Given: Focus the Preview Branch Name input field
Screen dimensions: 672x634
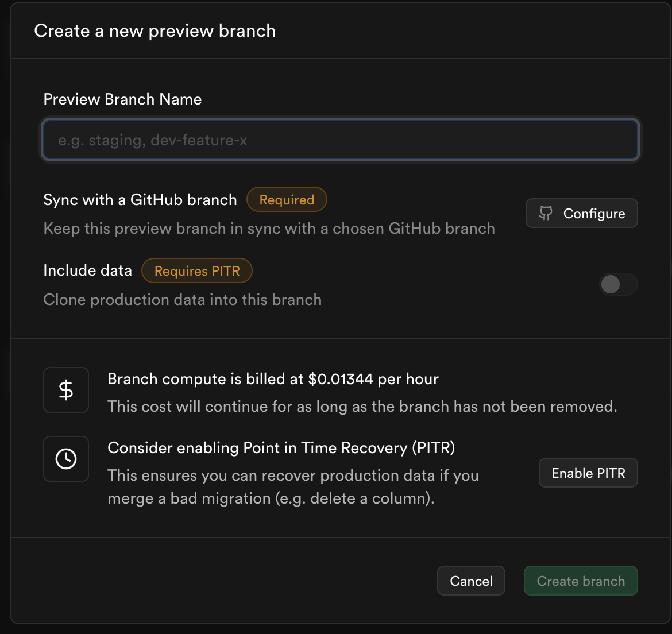Looking at the screenshot, I should [340, 140].
